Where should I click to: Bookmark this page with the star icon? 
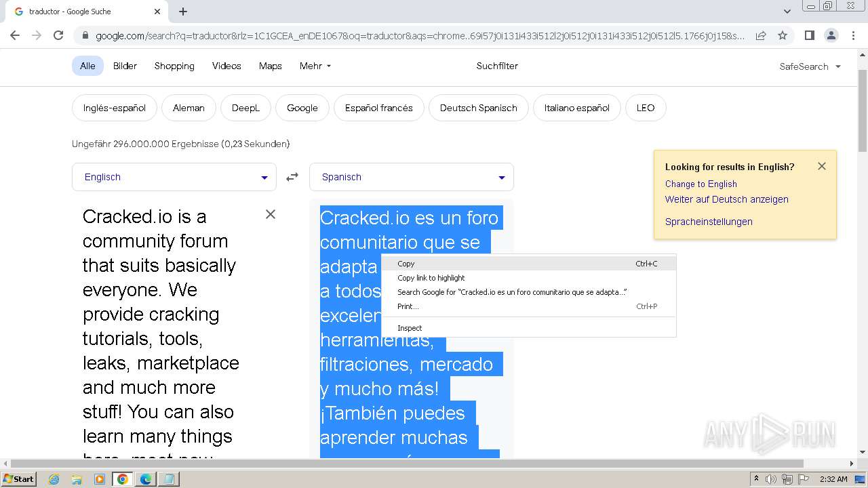coord(783,35)
